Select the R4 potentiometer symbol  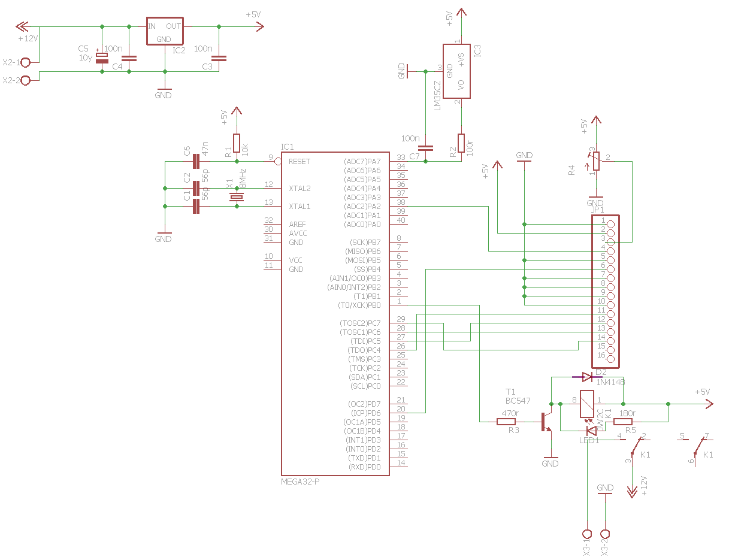595,161
